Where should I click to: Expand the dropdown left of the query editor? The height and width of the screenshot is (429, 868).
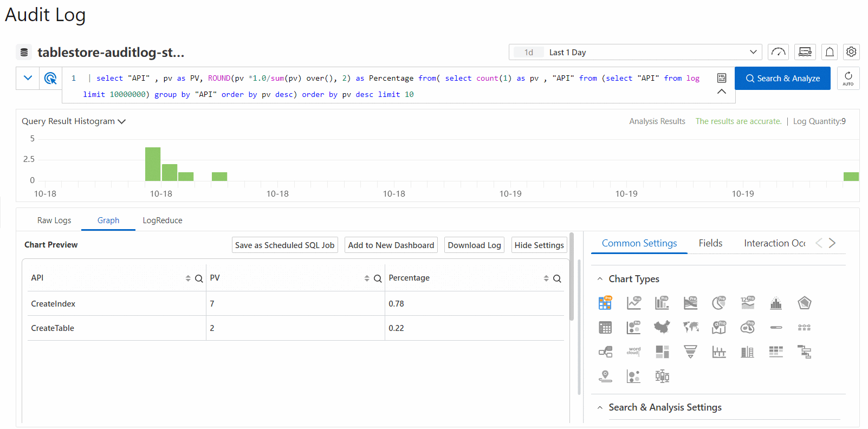pyautogui.click(x=28, y=78)
